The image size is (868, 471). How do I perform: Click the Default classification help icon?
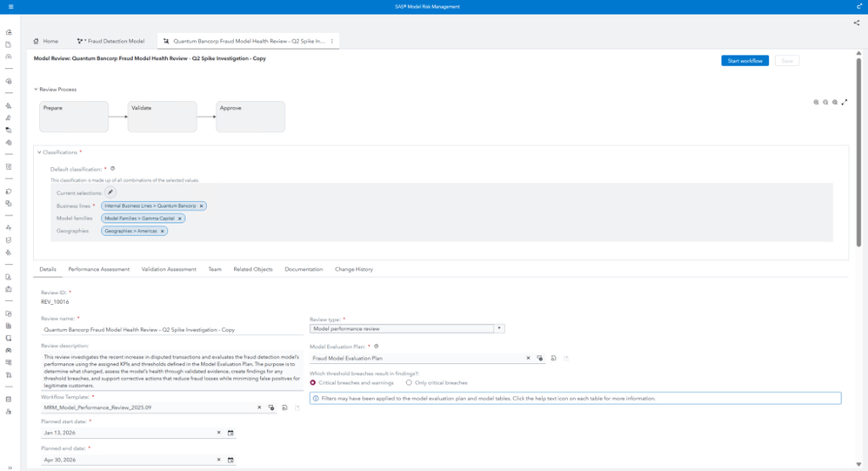112,168
